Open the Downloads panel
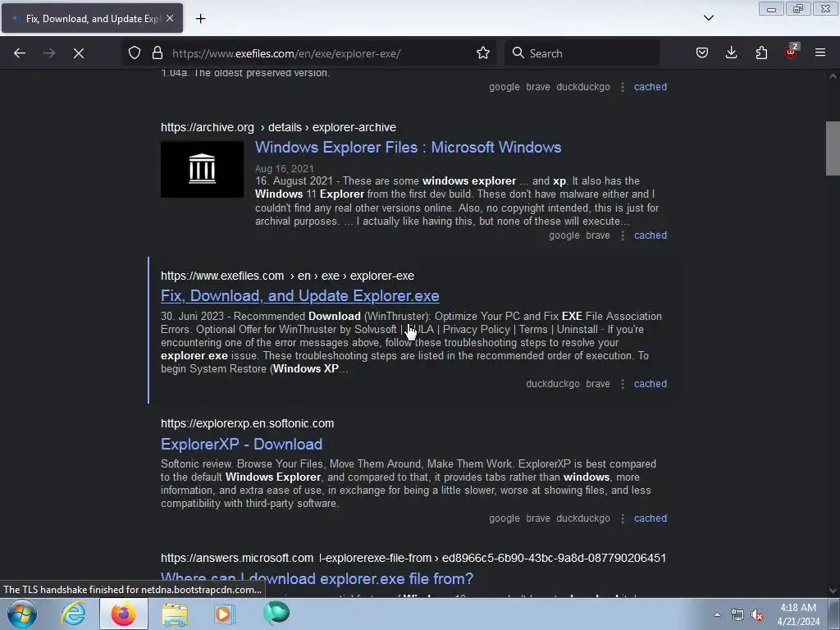 tap(731, 53)
